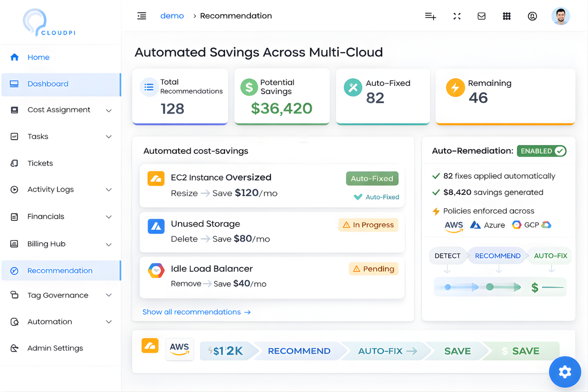Screen dimensions: 588x392
Task: Click the DETECT pipeline progress slider
Action: 448,287
